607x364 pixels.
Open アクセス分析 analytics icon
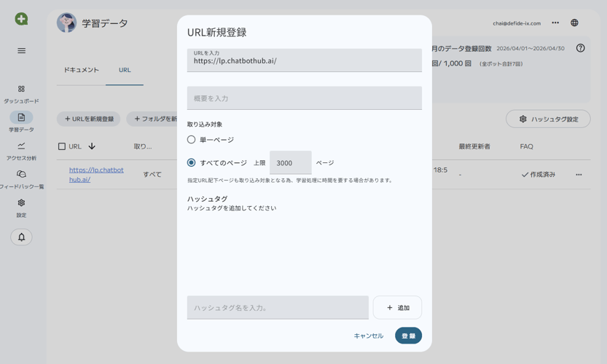(x=21, y=146)
